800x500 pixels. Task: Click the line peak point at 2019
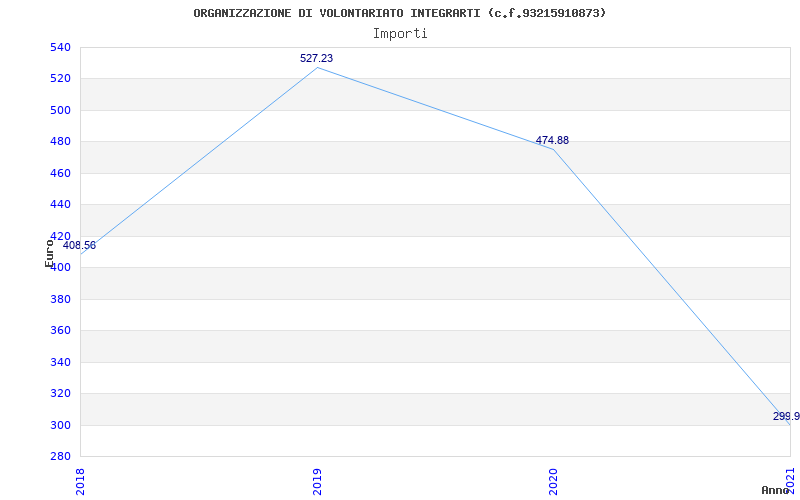click(x=317, y=67)
